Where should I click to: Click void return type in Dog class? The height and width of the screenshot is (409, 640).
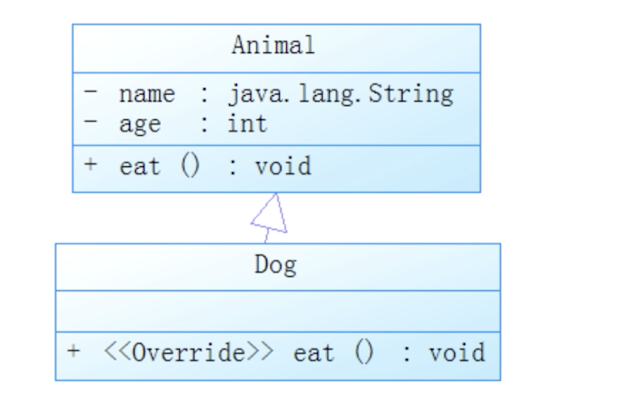click(457, 353)
